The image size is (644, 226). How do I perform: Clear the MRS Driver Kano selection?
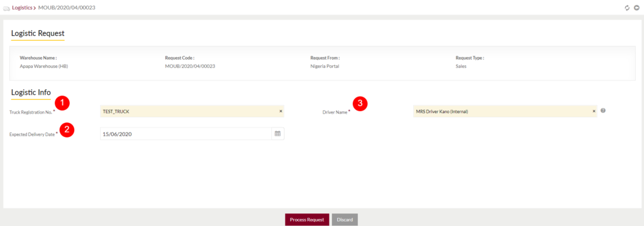[x=594, y=111]
